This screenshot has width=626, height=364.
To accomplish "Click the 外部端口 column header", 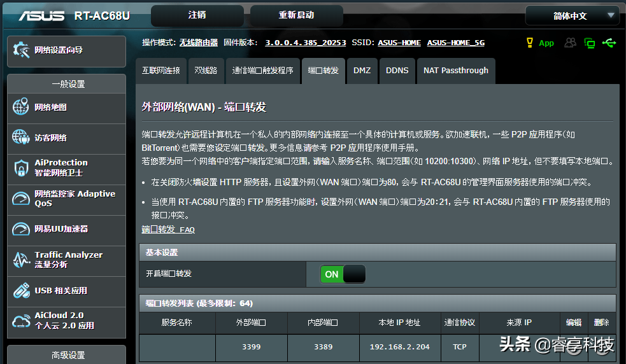I will point(251,323).
